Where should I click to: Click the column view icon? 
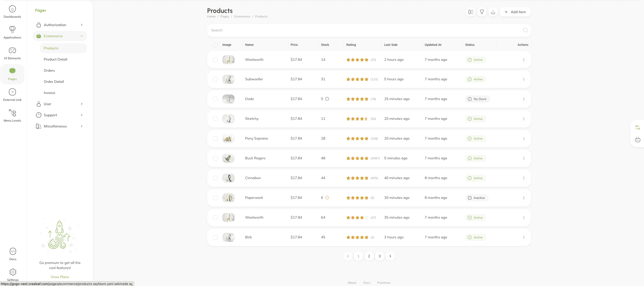tap(470, 12)
